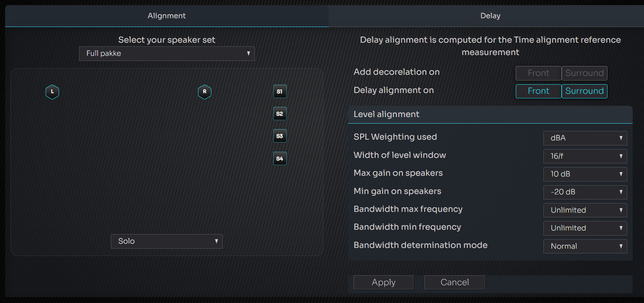Screen dimensions: 644x303
Task: Open the speaker set dropdown Full pakke
Action: (x=167, y=54)
